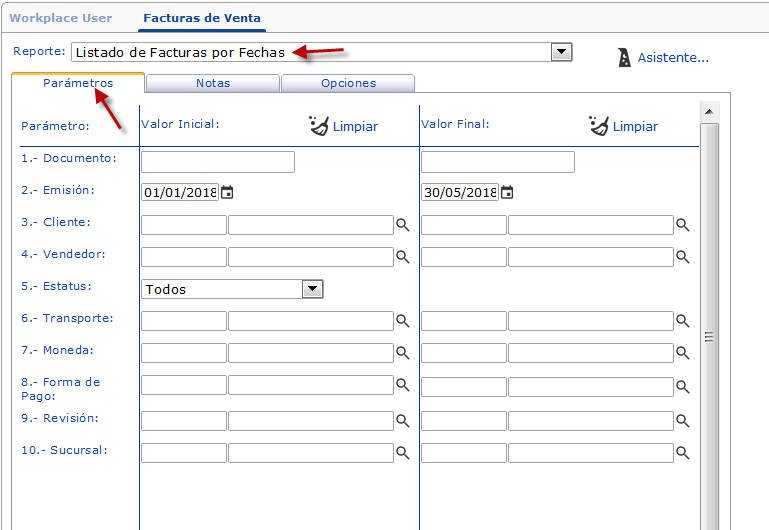Click the initial Documento input field
The height and width of the screenshot is (530, 769).
coord(218,162)
